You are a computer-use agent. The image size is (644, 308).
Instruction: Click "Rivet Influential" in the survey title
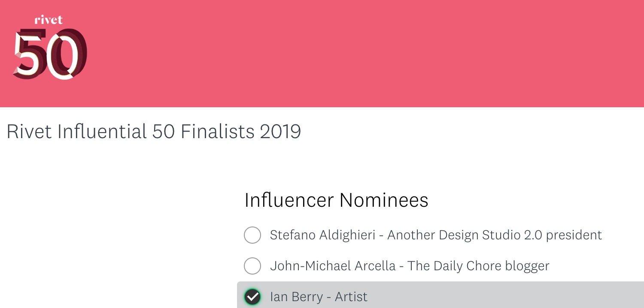pos(77,132)
